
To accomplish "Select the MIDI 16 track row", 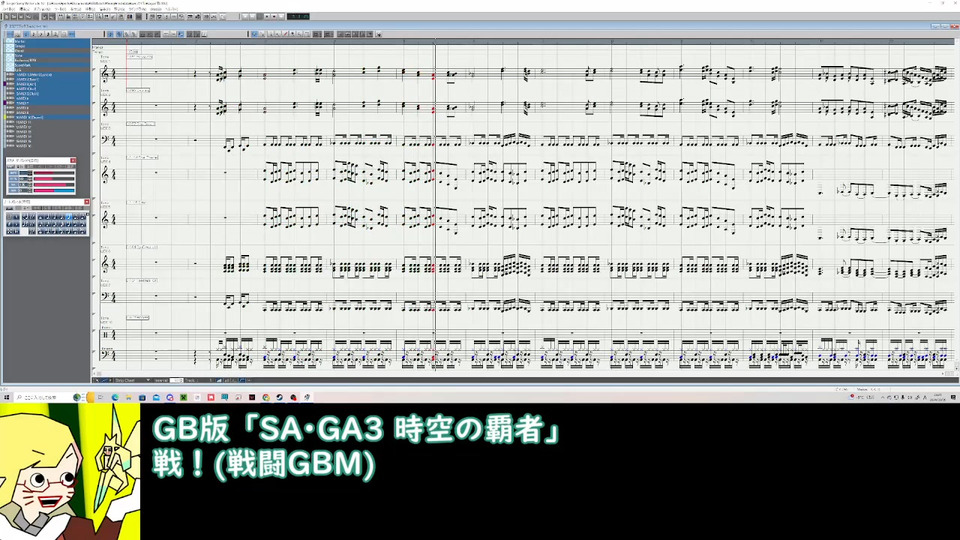I will (49, 146).
